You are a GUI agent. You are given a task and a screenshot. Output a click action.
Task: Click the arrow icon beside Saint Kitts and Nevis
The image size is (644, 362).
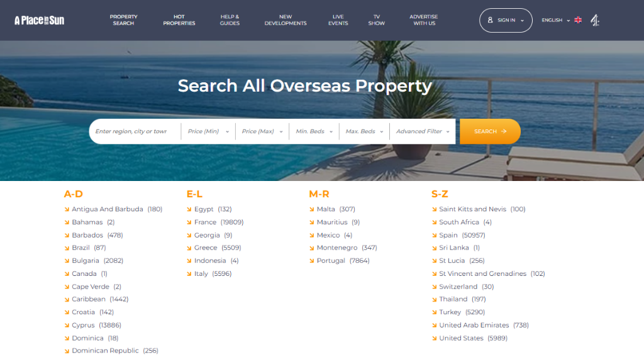tap(434, 209)
